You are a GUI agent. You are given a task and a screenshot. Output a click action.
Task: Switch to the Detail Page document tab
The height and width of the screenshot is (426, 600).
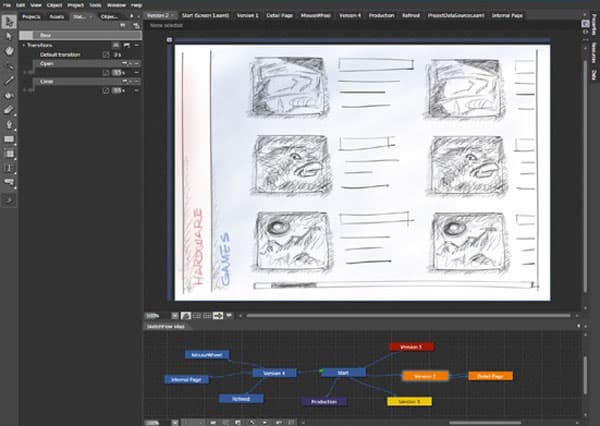pyautogui.click(x=279, y=15)
